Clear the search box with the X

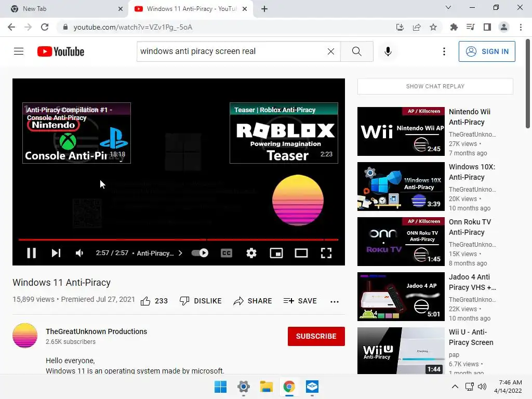point(331,51)
